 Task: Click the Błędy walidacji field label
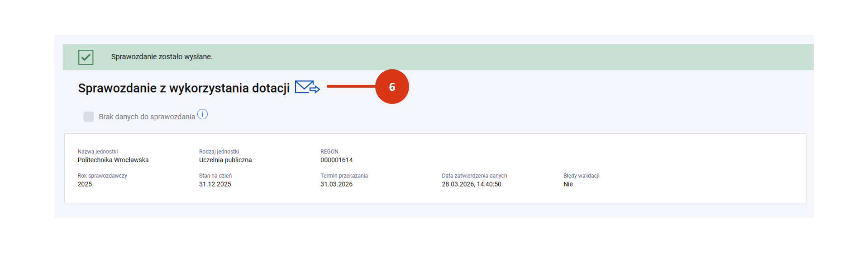[x=581, y=176]
